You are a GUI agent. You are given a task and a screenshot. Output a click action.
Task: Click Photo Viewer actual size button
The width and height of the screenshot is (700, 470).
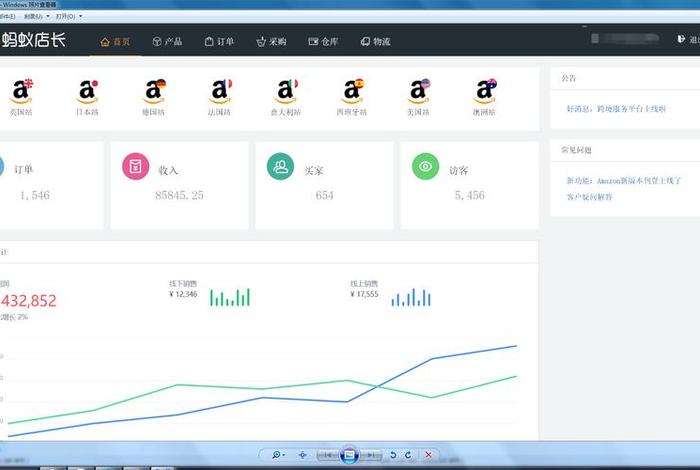pyautogui.click(x=302, y=455)
